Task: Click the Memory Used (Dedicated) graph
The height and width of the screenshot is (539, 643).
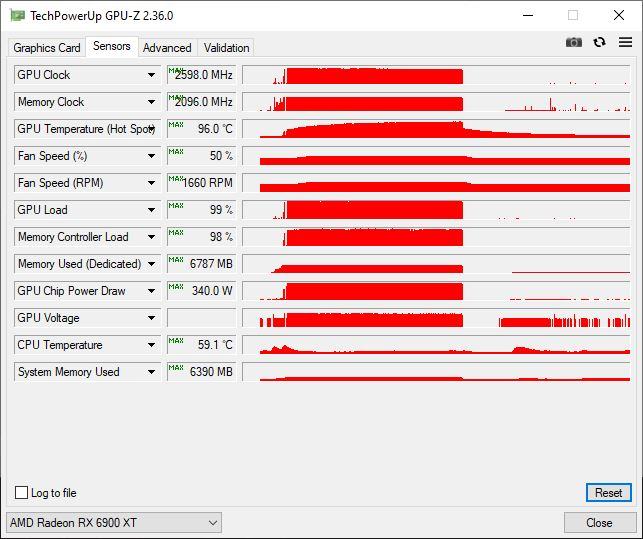Action: click(436, 264)
